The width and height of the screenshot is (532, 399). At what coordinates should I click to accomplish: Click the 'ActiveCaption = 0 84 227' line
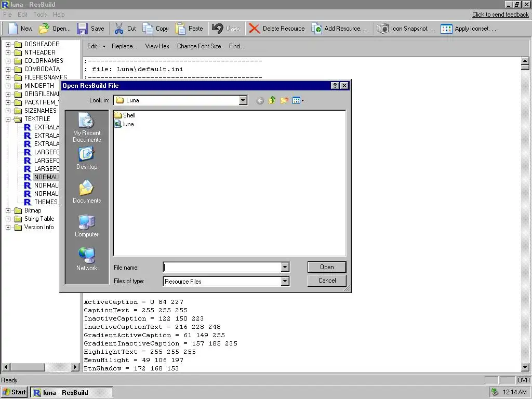click(134, 302)
